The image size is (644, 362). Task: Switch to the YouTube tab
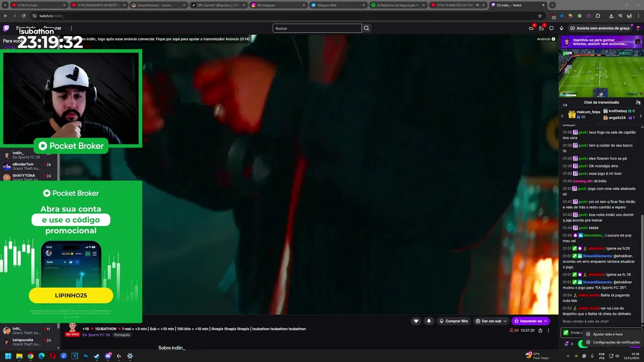(39, 5)
